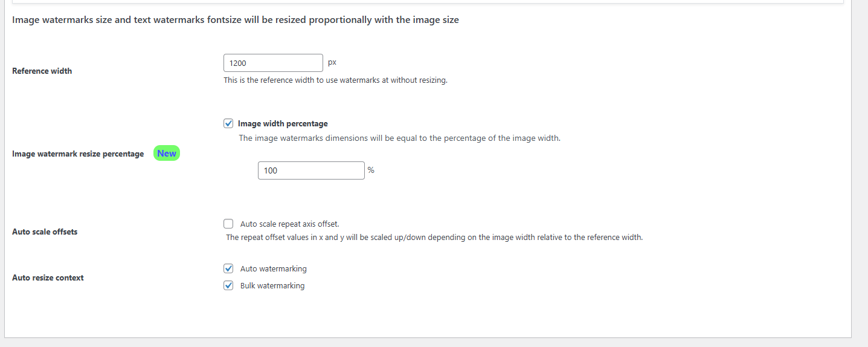Click the Reference width row heading
This screenshot has width=868, height=347.
click(x=42, y=71)
